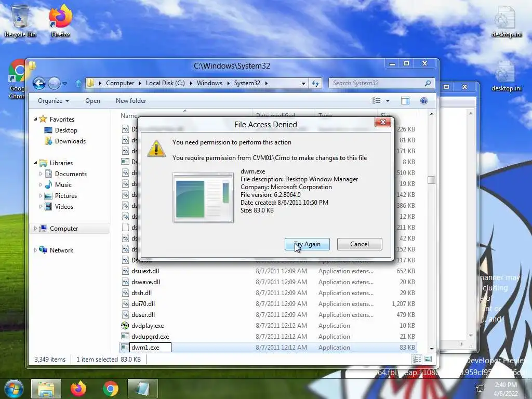Open the Windows Start button

14,389
